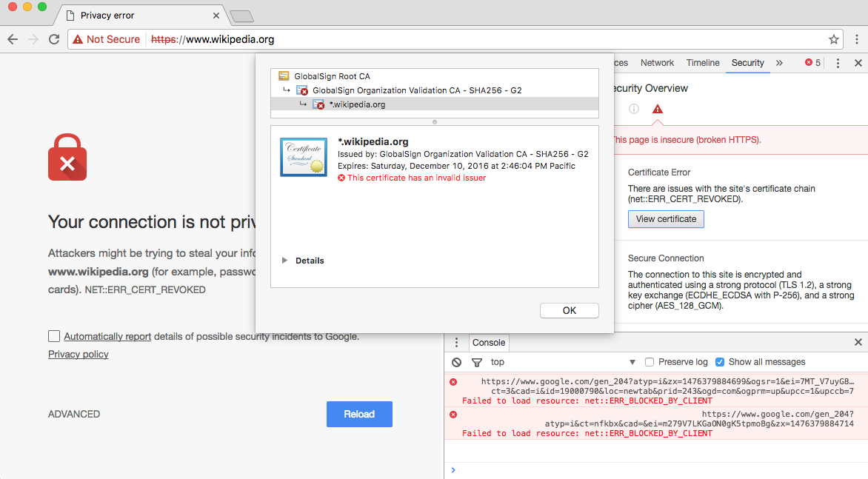Enable the Preserve log checkbox
Screen dimensions: 868x479
[x=650, y=362]
